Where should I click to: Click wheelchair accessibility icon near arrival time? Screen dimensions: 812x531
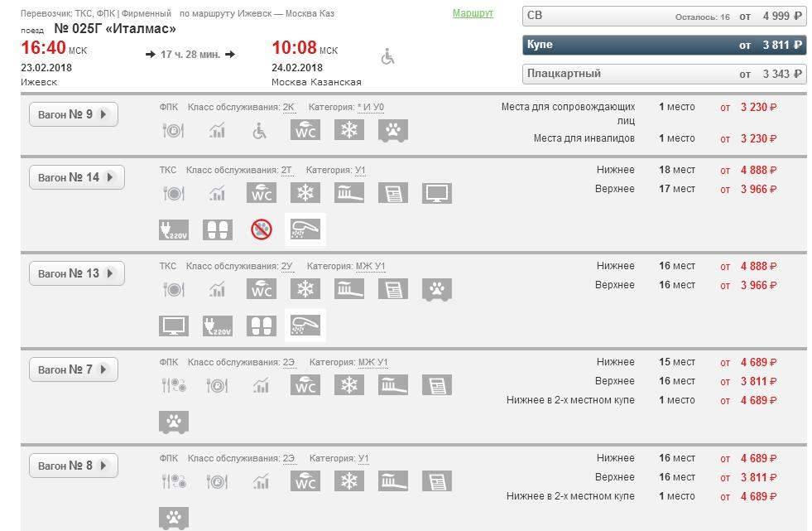pyautogui.click(x=387, y=56)
